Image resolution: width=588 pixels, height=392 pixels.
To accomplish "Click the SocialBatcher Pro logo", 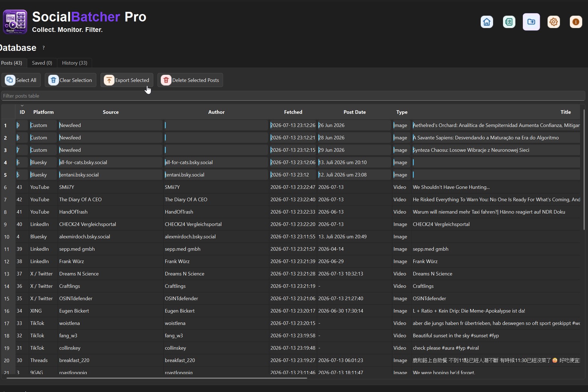I will click(15, 22).
